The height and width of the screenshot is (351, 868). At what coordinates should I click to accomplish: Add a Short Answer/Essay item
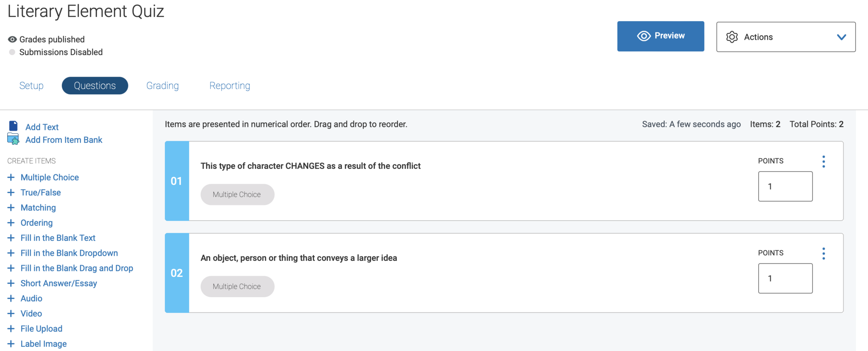pyautogui.click(x=58, y=283)
